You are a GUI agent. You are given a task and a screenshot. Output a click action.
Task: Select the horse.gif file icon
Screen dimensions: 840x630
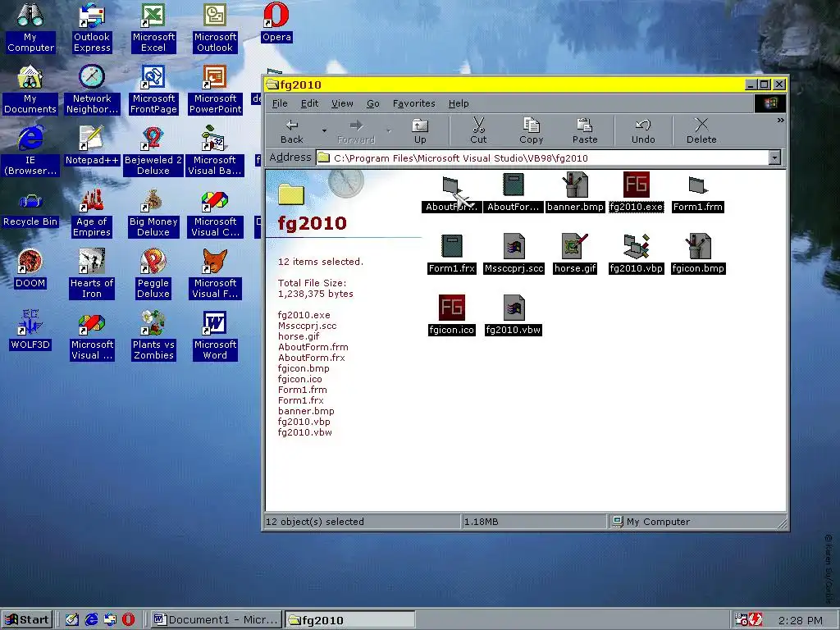pyautogui.click(x=575, y=246)
